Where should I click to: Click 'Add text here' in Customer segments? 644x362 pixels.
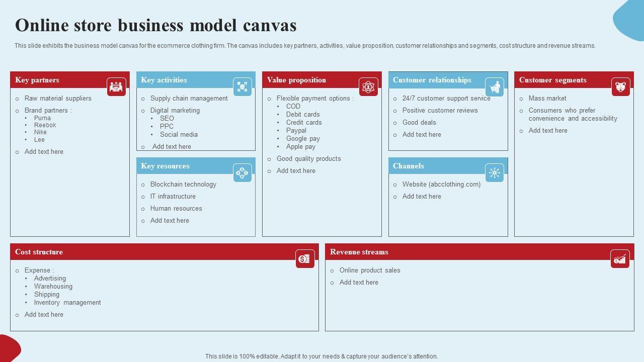[548, 131]
